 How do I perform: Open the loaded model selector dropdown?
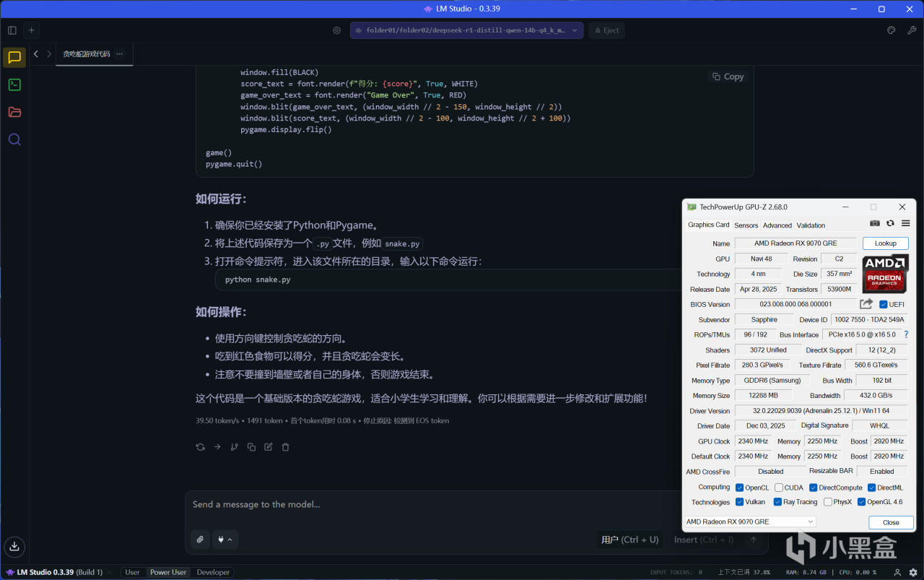[466, 30]
